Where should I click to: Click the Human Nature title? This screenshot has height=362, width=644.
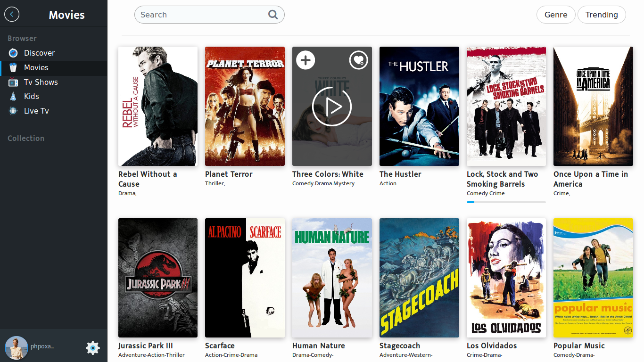point(319,346)
